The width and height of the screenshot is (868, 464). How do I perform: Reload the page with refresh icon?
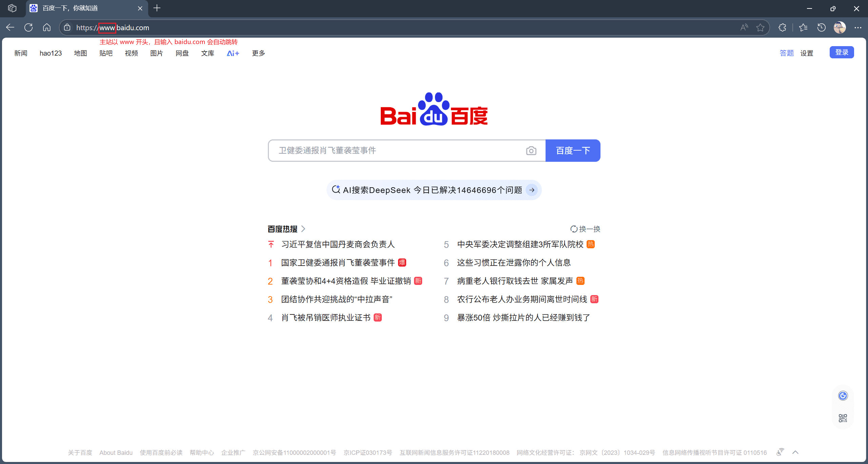[x=28, y=27]
